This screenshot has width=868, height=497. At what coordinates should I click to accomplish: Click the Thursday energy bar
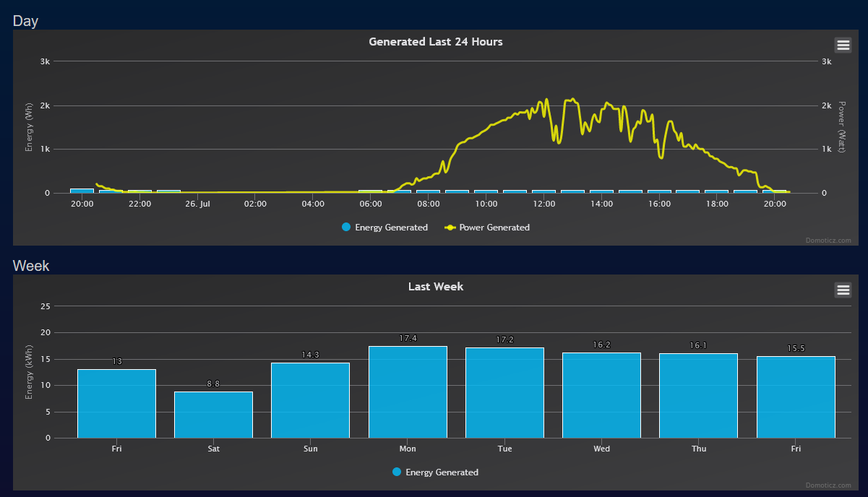[698, 395]
